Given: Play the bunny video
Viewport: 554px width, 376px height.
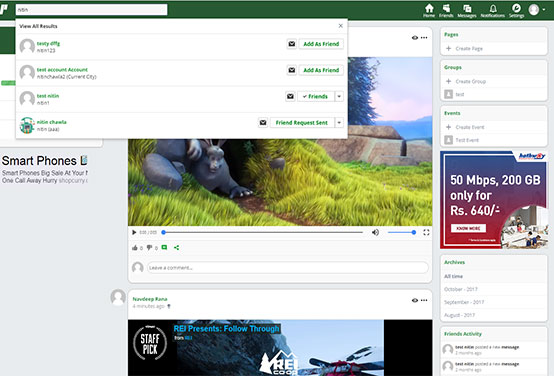Looking at the screenshot, I should coord(134,232).
